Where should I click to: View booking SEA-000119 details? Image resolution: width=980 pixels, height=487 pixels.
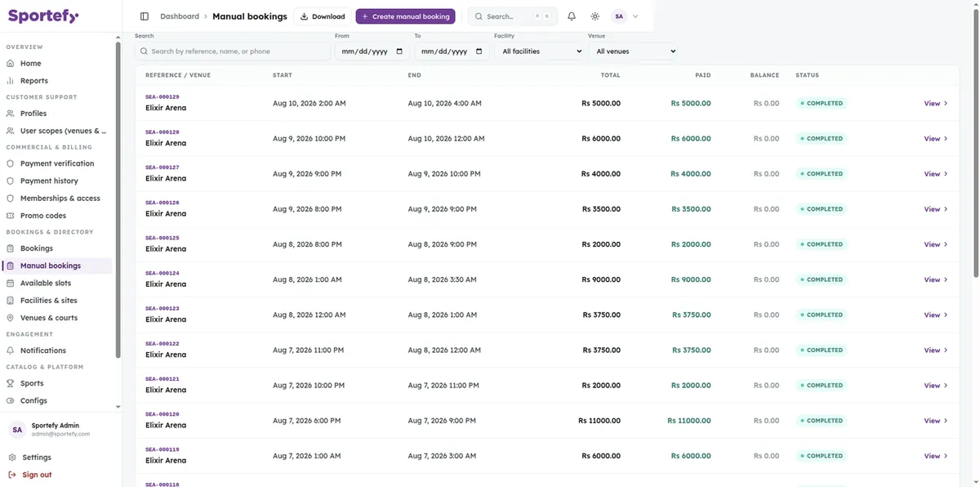pos(936,456)
